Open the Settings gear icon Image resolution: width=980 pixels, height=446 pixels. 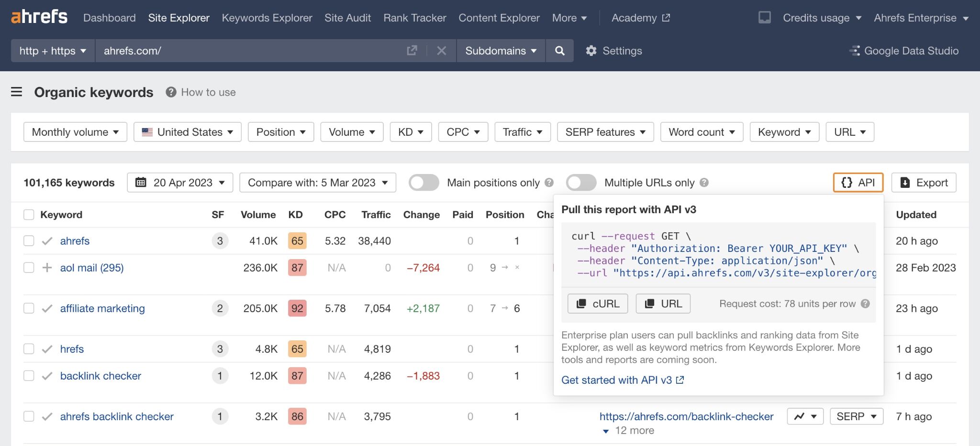591,51
